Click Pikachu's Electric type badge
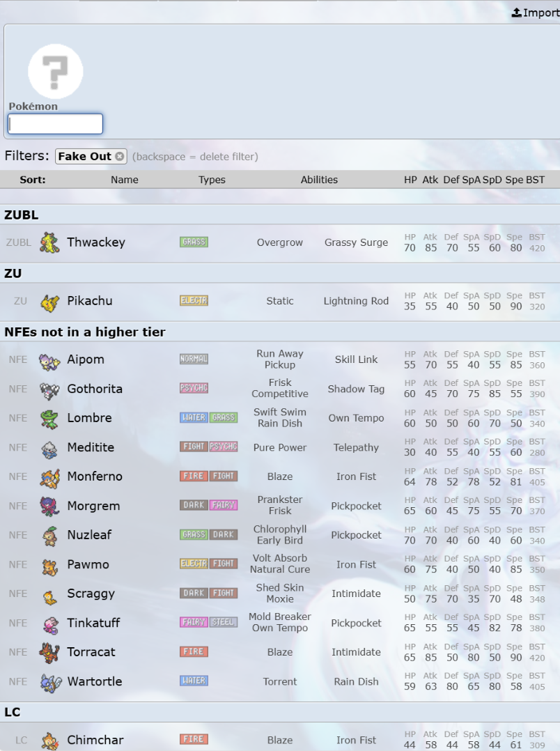 [194, 300]
